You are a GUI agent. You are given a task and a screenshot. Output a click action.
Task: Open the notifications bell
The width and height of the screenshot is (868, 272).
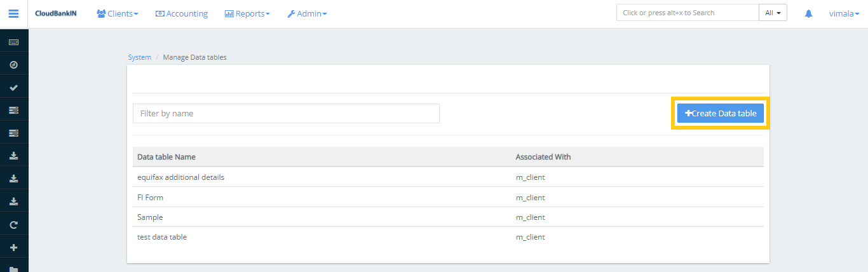pos(808,13)
